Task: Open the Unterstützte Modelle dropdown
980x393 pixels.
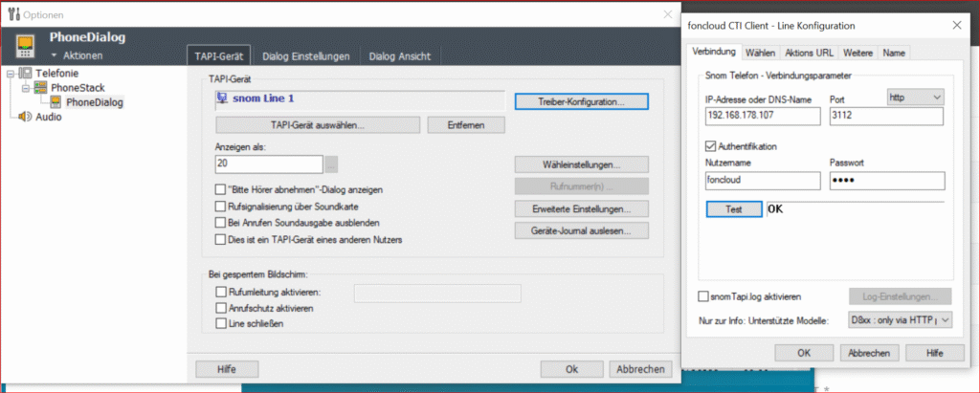Action: point(900,320)
